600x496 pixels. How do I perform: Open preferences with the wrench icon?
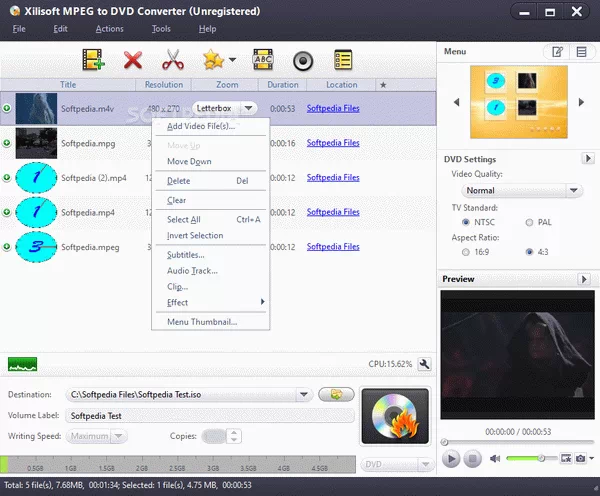(x=424, y=365)
